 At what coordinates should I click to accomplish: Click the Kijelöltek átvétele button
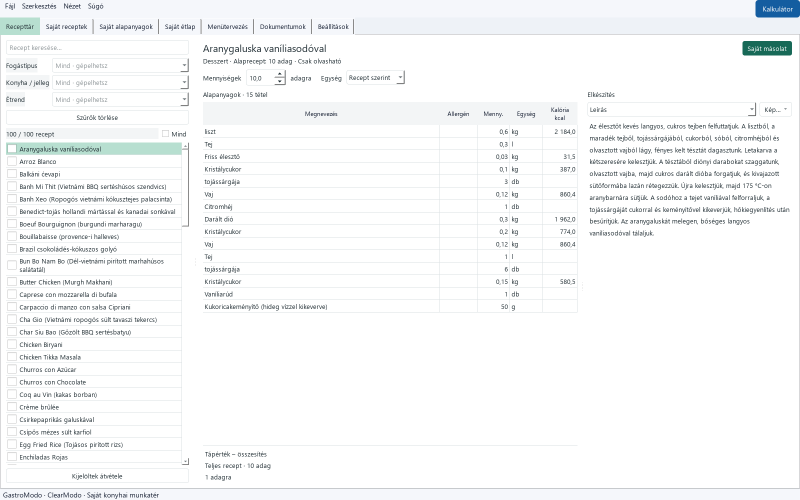click(x=97, y=476)
